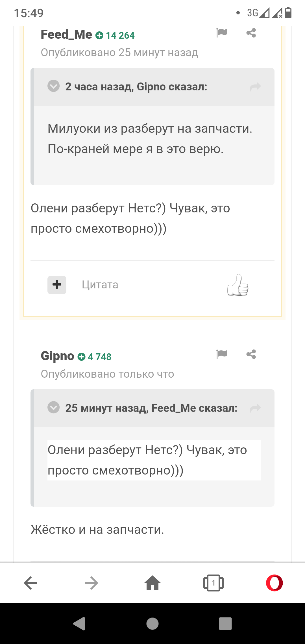The image size is (305, 644).
Task: Report Gipno's post with flag icon
Action: [222, 354]
